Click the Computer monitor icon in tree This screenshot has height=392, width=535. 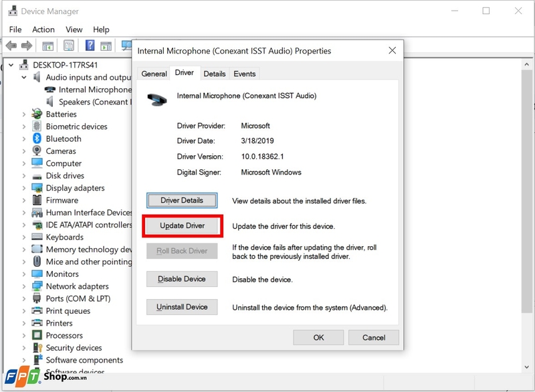(x=37, y=163)
